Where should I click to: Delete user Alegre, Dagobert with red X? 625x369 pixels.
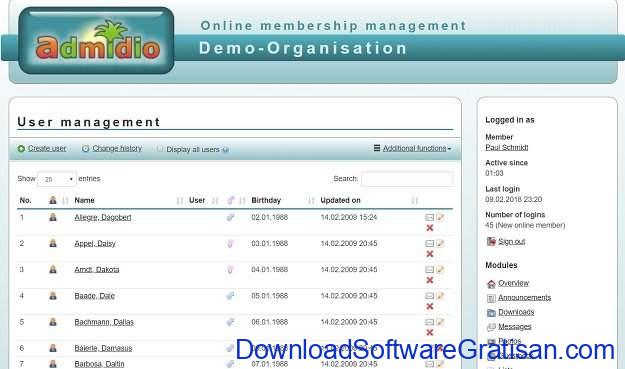tap(430, 228)
